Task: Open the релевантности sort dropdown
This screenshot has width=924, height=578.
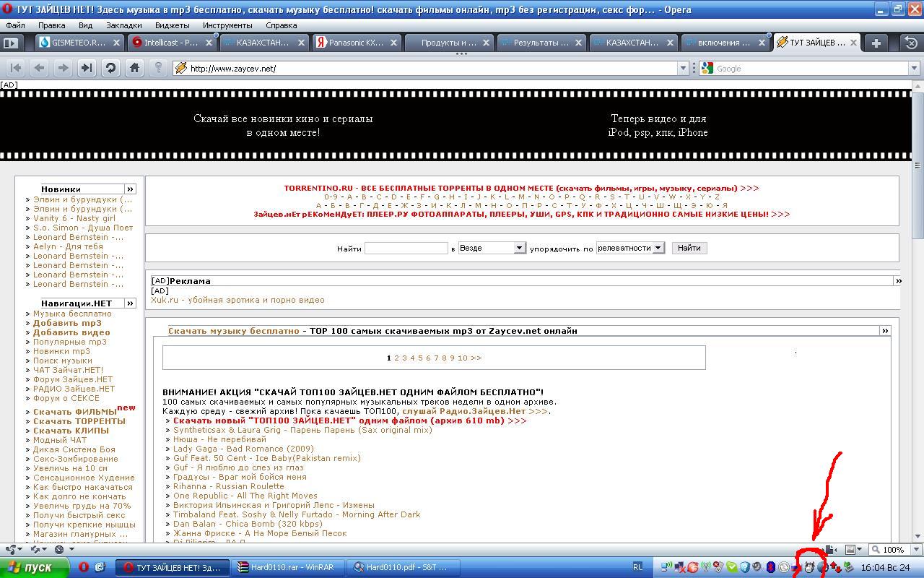Action: (629, 248)
